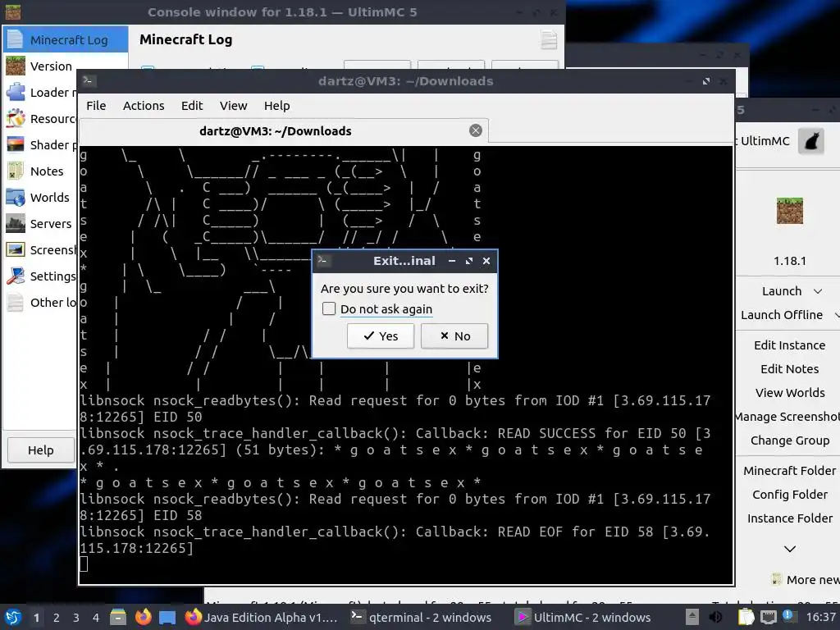Open the application start menu icon
The height and width of the screenshot is (630, 840).
(13, 617)
